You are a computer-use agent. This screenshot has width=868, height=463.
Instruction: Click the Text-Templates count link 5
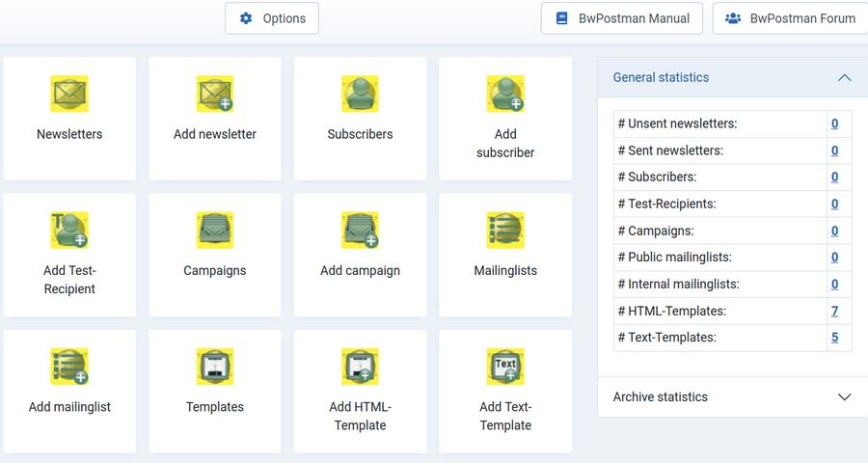834,338
